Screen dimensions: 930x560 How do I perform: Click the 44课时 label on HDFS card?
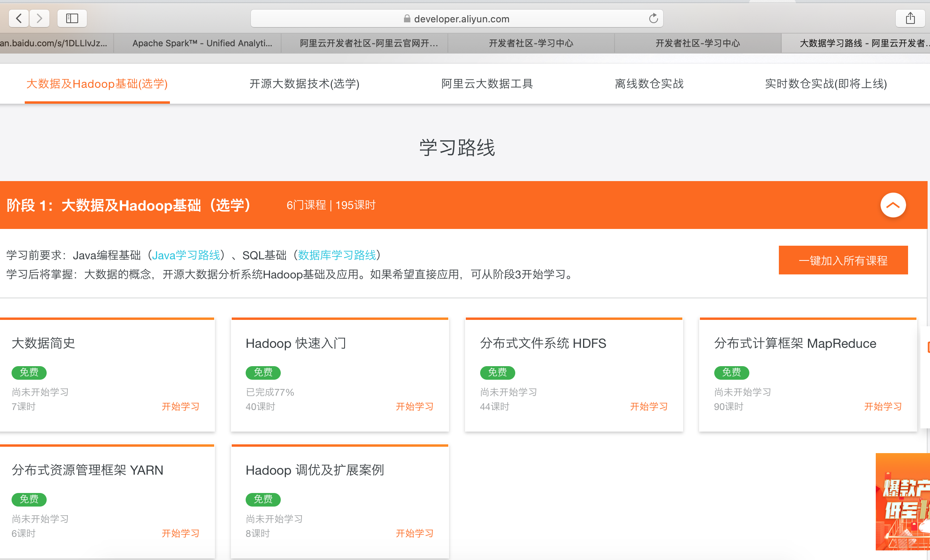[x=495, y=406]
